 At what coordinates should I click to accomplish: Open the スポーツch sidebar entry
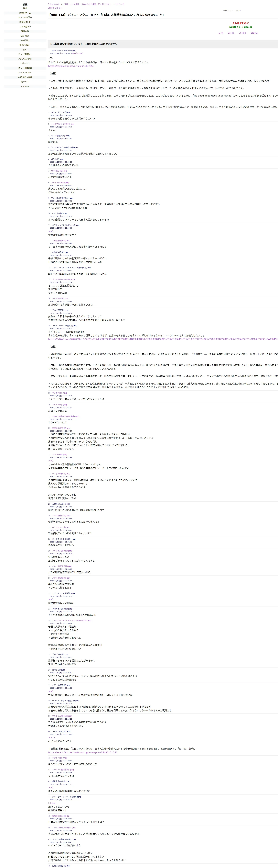pos(25,63)
